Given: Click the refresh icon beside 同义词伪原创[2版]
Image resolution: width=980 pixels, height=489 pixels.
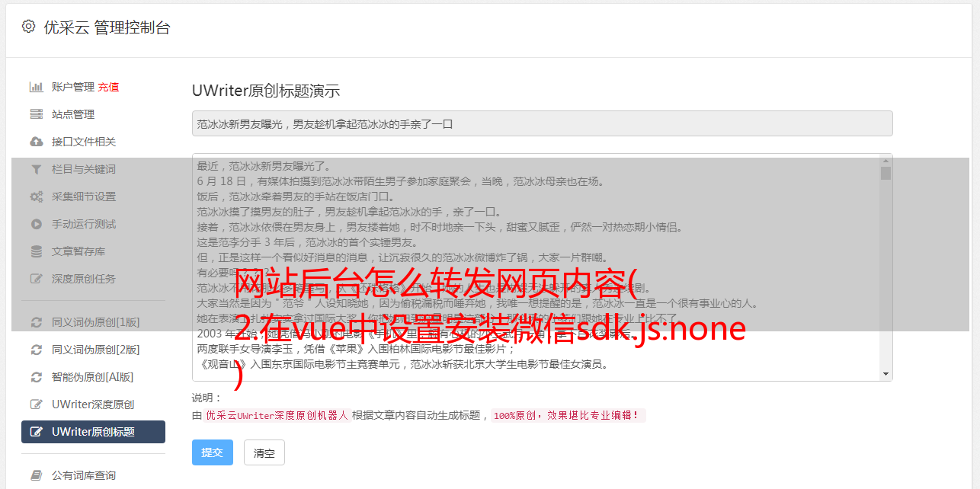Looking at the screenshot, I should [36, 350].
